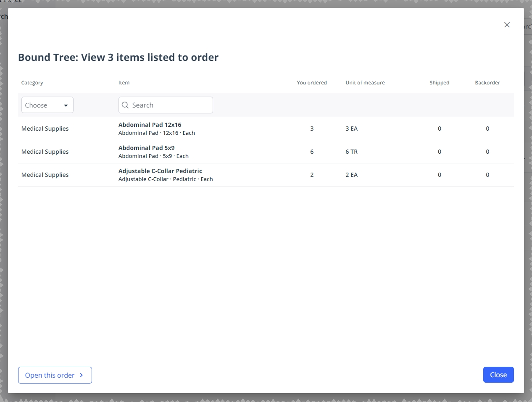Click the Backorder column header
532x402 pixels.
pyautogui.click(x=487, y=83)
